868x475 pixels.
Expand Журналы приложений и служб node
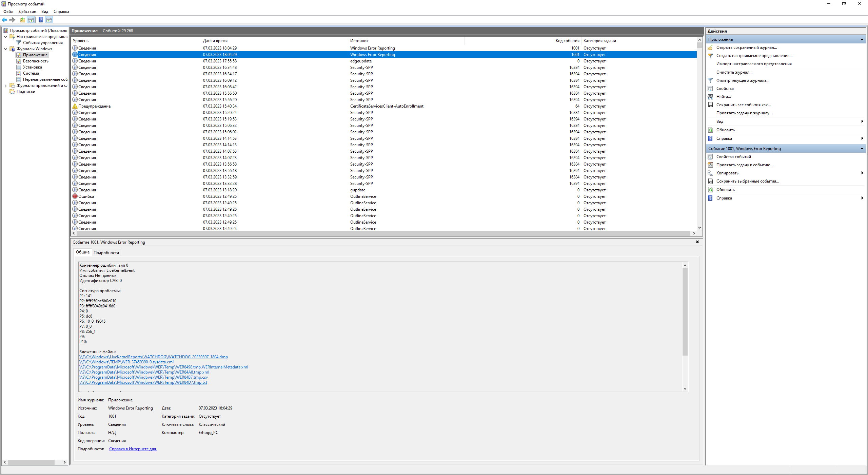[5, 85]
